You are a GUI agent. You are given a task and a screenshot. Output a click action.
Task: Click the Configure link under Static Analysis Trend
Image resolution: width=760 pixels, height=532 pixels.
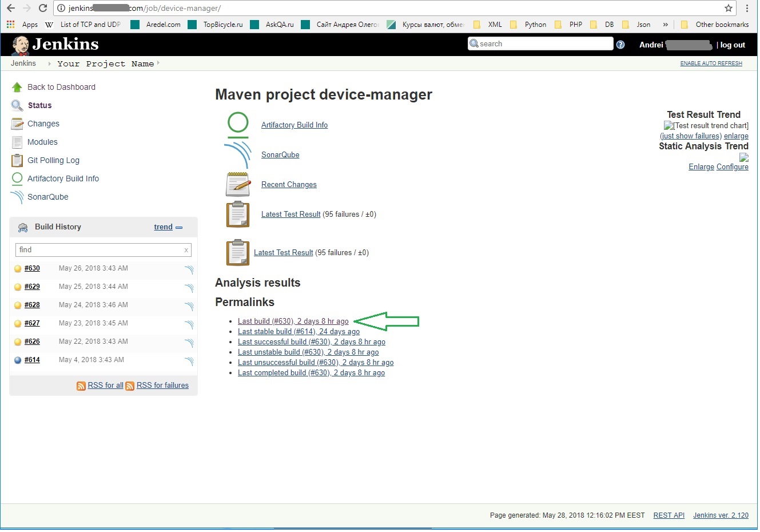(733, 167)
